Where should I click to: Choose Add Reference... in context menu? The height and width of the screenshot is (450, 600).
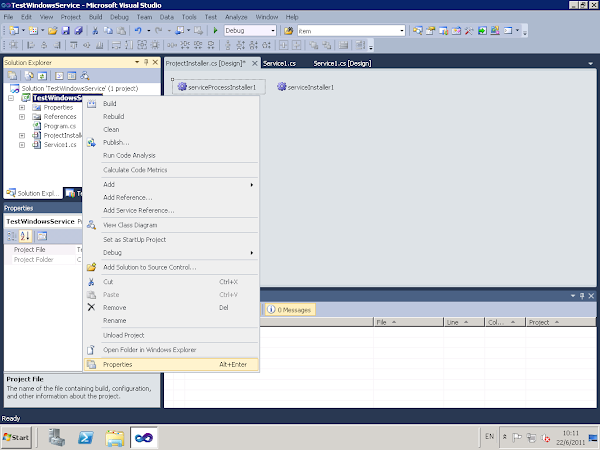point(171,197)
